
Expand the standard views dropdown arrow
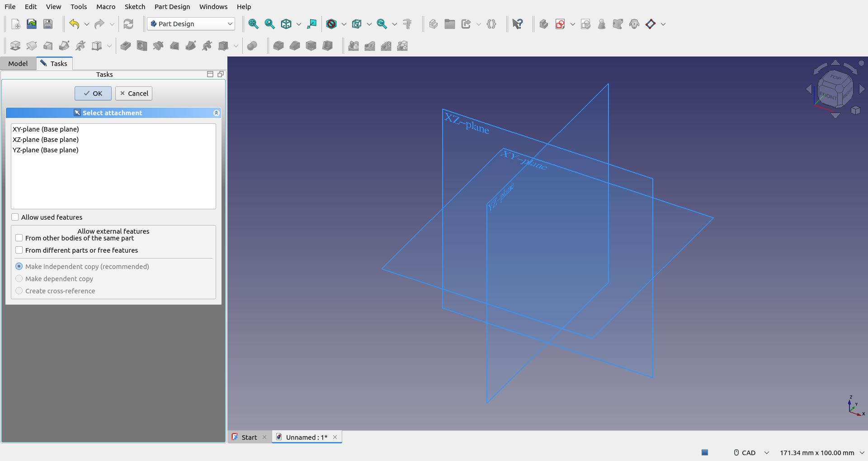pyautogui.click(x=298, y=24)
